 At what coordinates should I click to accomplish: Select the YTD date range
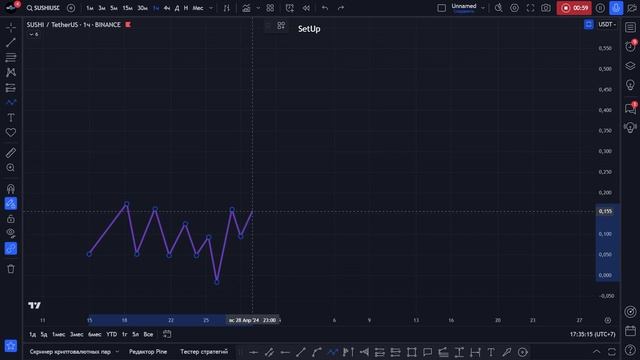click(111, 334)
